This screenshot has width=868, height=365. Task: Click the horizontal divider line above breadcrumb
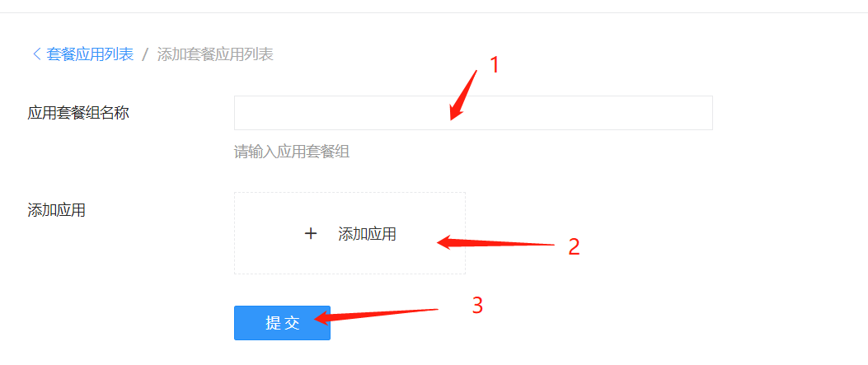[434, 12]
